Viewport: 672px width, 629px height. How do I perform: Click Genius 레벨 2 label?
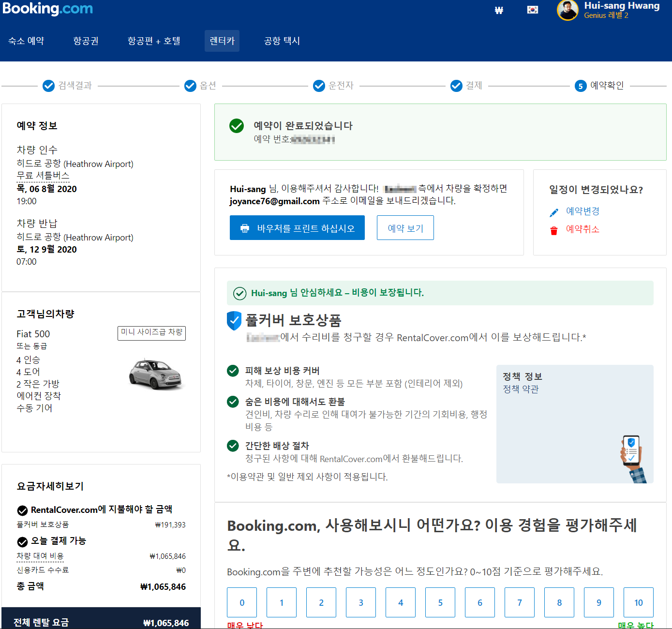tap(606, 15)
